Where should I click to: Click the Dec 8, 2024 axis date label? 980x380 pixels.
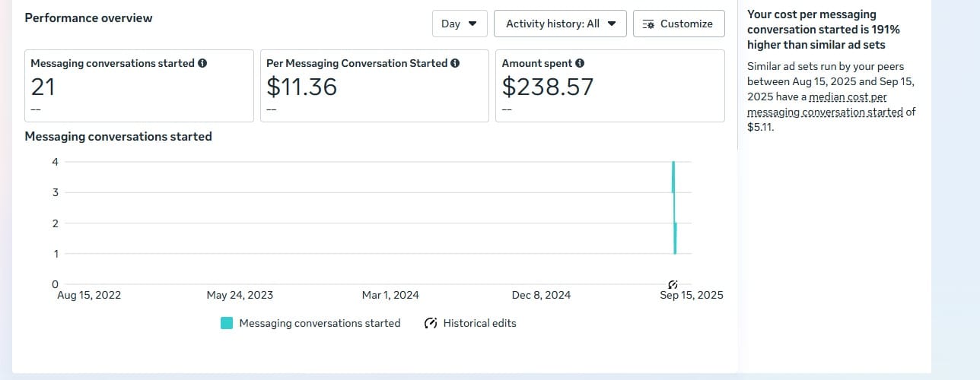[x=541, y=295]
